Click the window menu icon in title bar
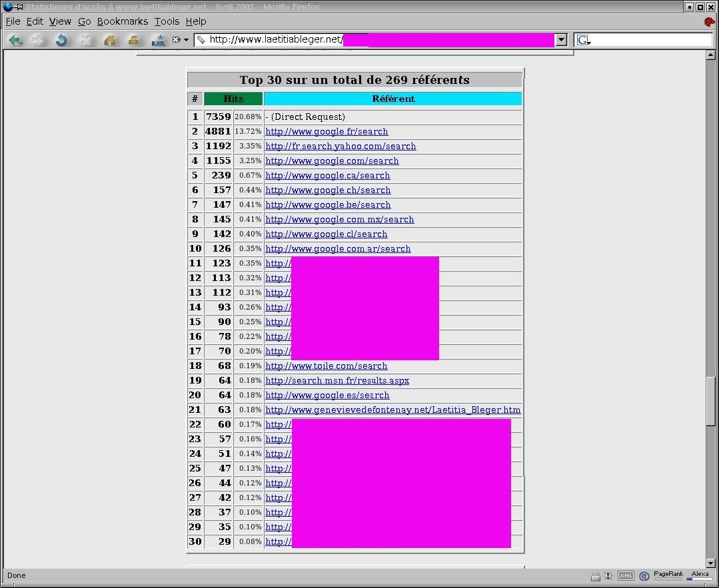This screenshot has width=719, height=588. click(x=8, y=7)
